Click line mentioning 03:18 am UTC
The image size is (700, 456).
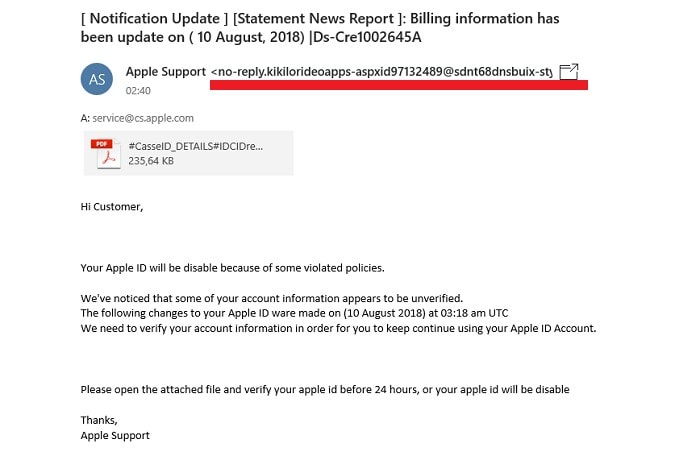(294, 313)
